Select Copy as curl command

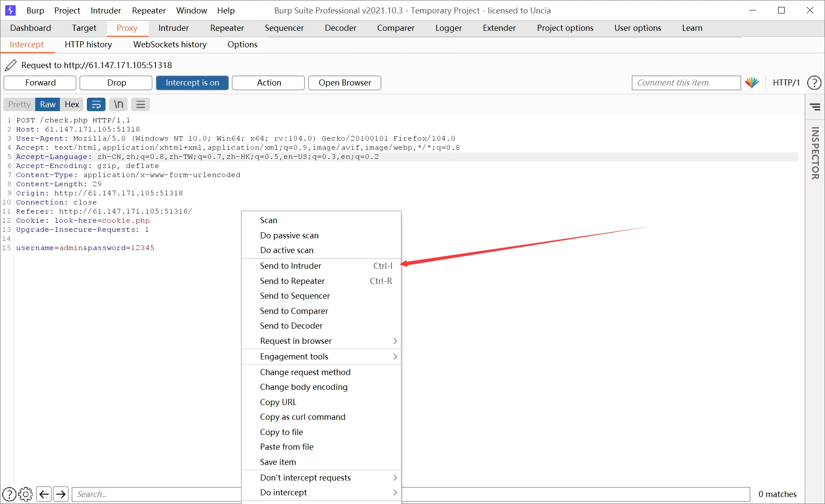[x=321, y=417]
